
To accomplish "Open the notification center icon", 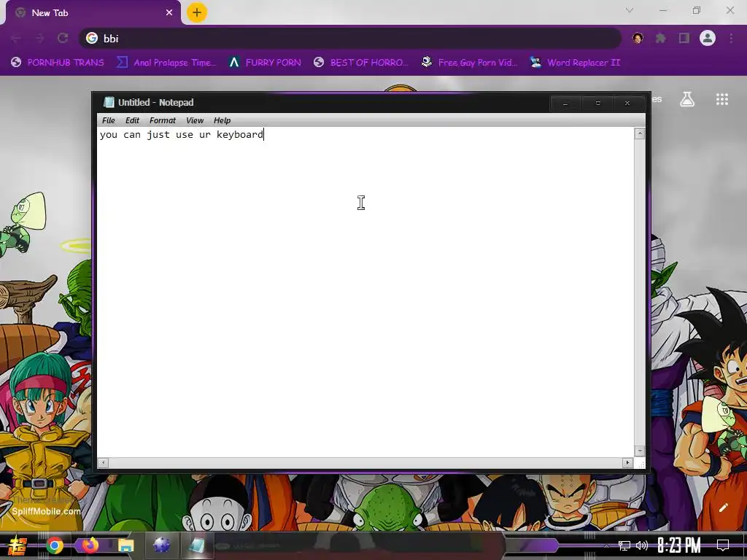I will [x=723, y=545].
